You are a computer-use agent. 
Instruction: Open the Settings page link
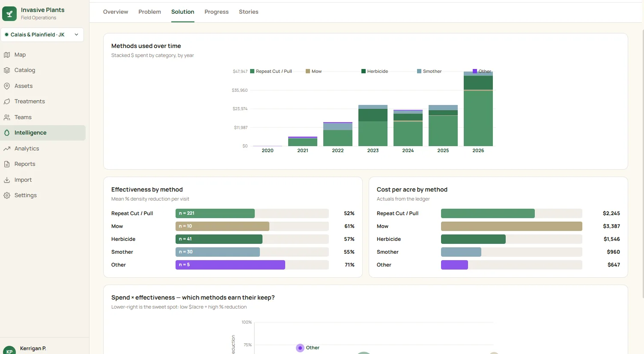26,195
